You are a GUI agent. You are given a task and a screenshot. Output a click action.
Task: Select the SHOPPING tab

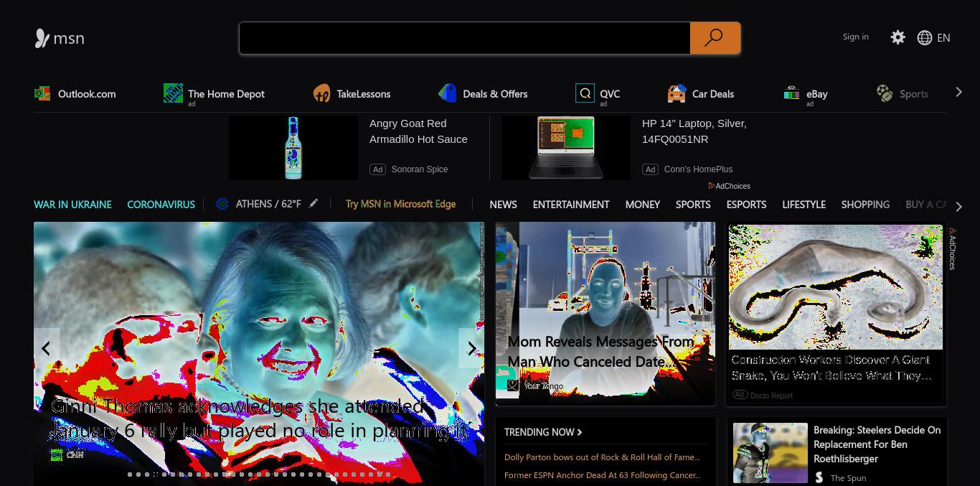(x=865, y=205)
